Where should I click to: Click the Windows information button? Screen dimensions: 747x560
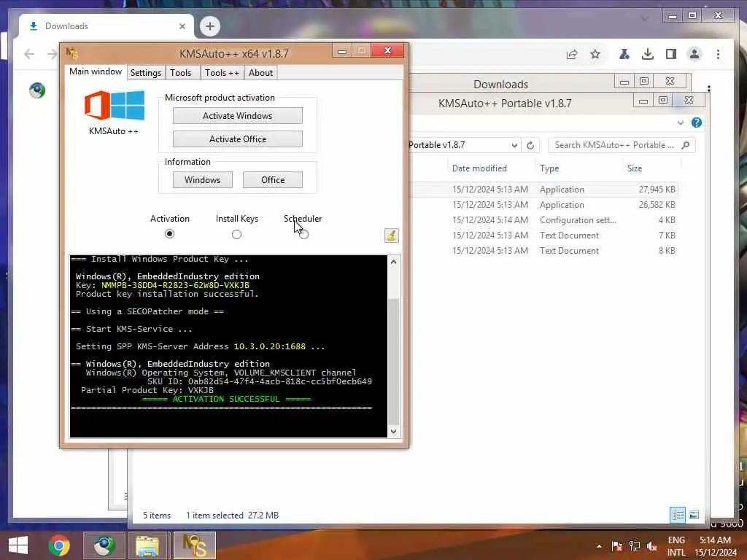click(x=203, y=180)
